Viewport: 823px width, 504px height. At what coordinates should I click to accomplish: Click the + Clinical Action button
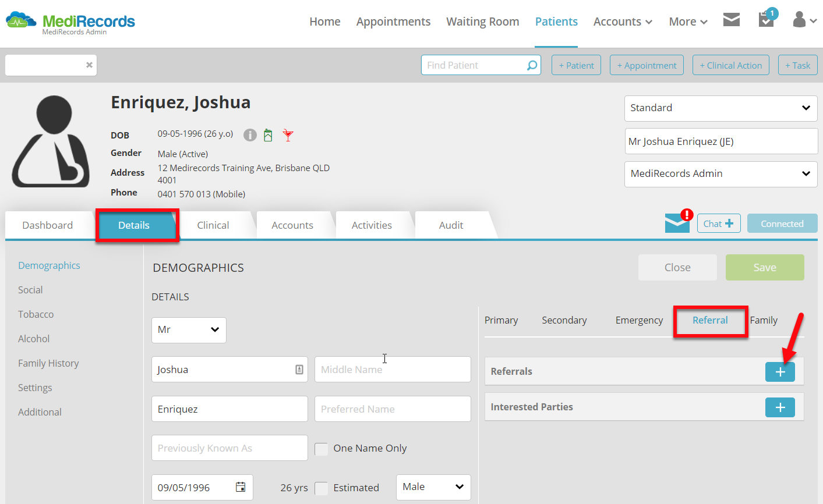click(x=730, y=65)
